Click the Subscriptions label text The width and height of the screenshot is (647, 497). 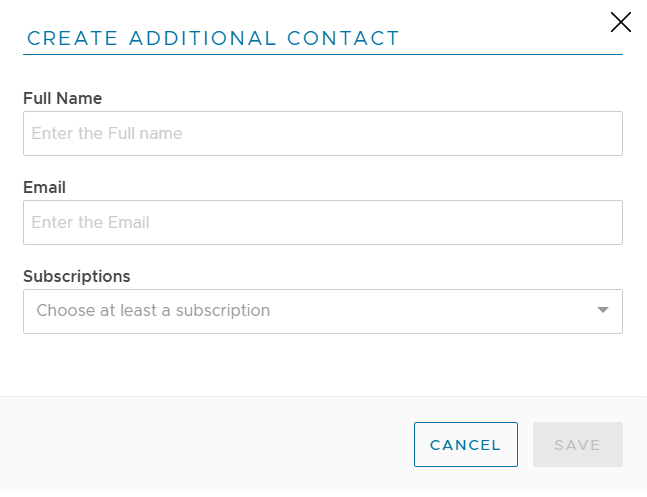pos(77,276)
